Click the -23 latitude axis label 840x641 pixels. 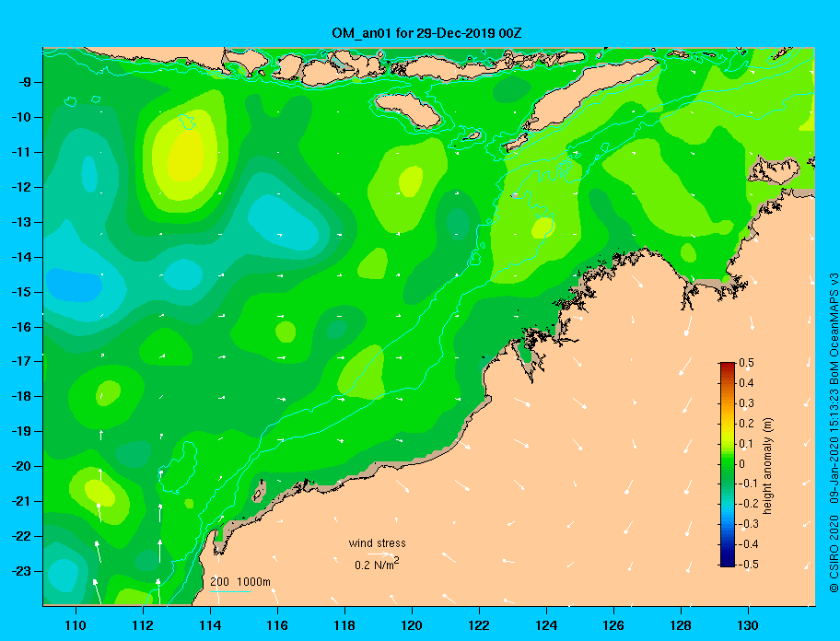[x=22, y=571]
